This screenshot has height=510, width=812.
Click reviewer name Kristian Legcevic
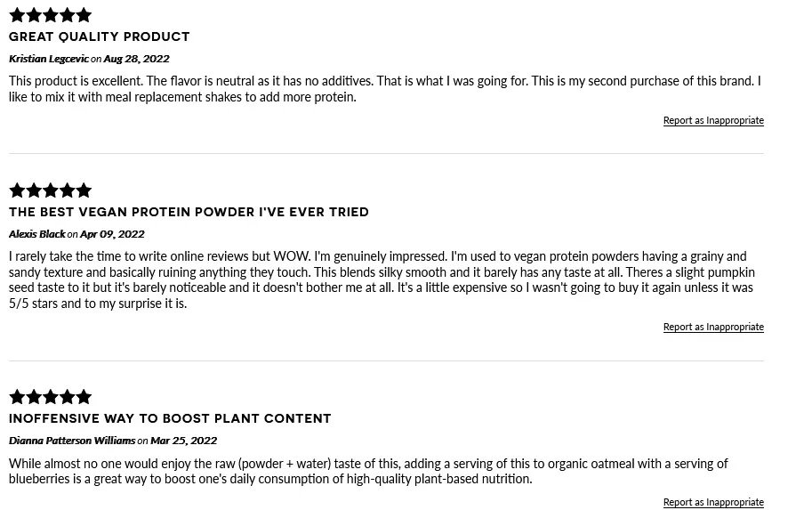(x=49, y=59)
